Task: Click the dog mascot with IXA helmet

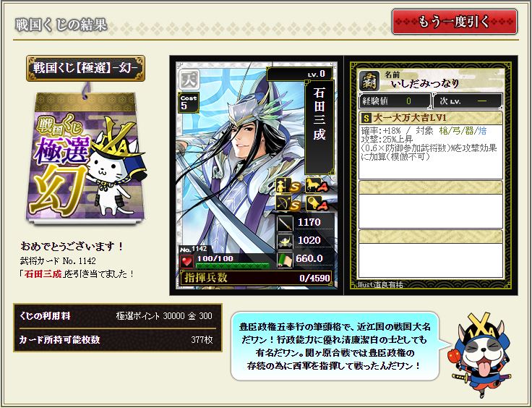Action: pyautogui.click(x=482, y=354)
